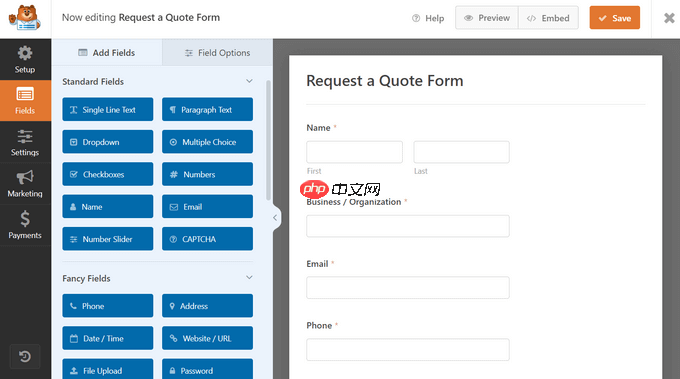Screen dimensions: 680x379
Task: Open the Settings sidebar section
Action: pos(25,142)
